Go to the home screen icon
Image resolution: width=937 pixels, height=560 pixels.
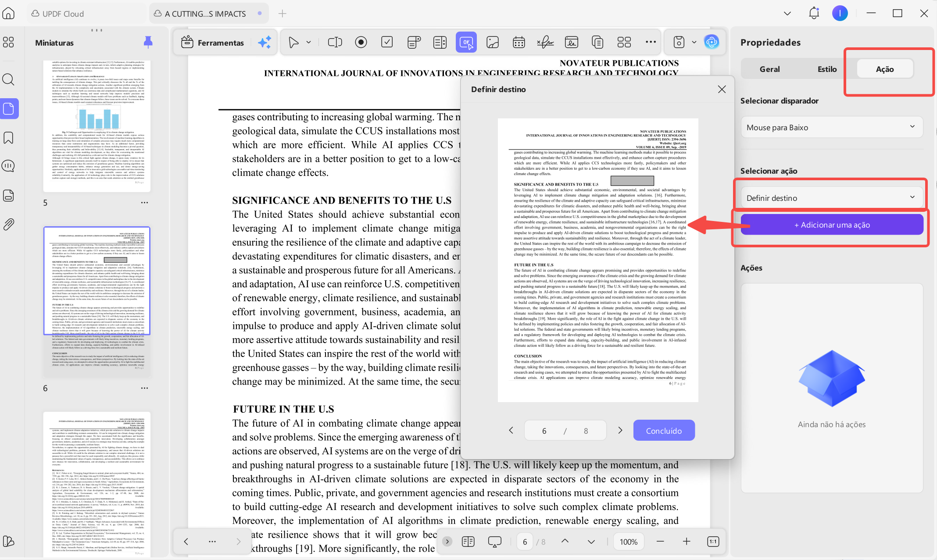[x=8, y=14]
